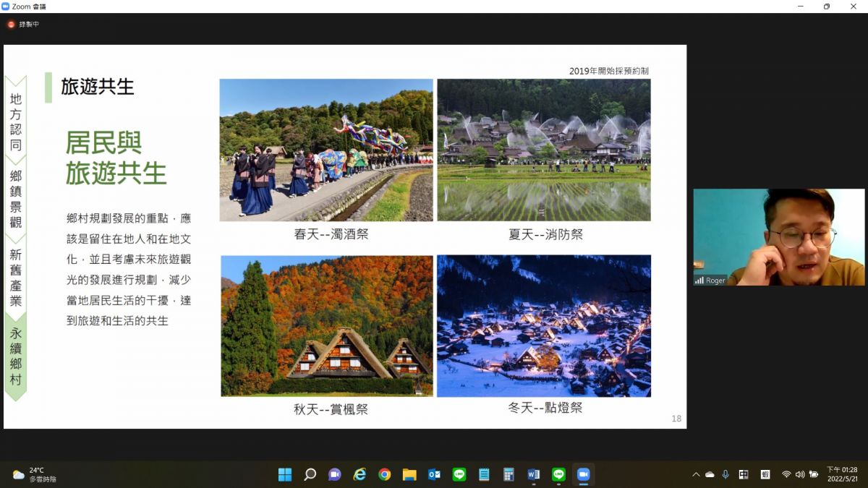Open File Explorer folder icon

pos(409,474)
